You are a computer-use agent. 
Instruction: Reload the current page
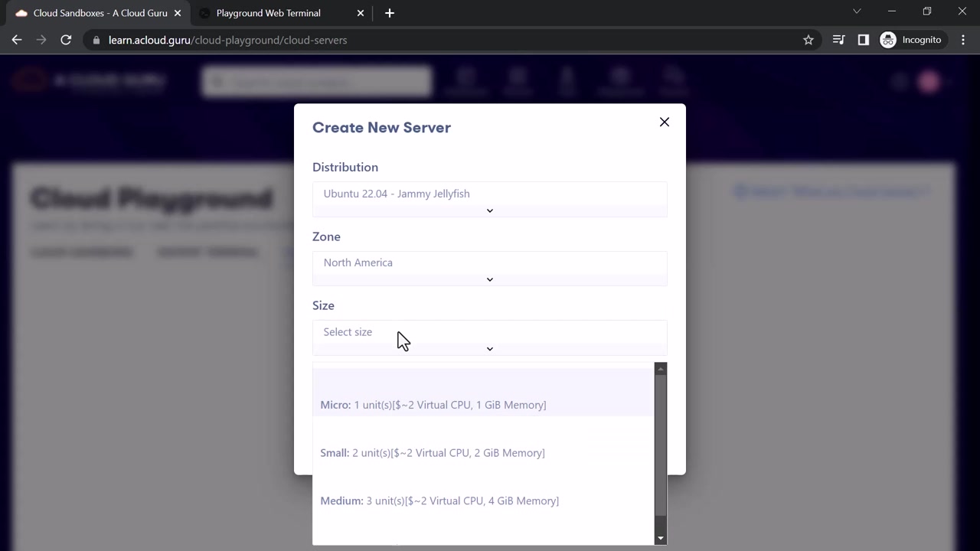[x=66, y=40]
